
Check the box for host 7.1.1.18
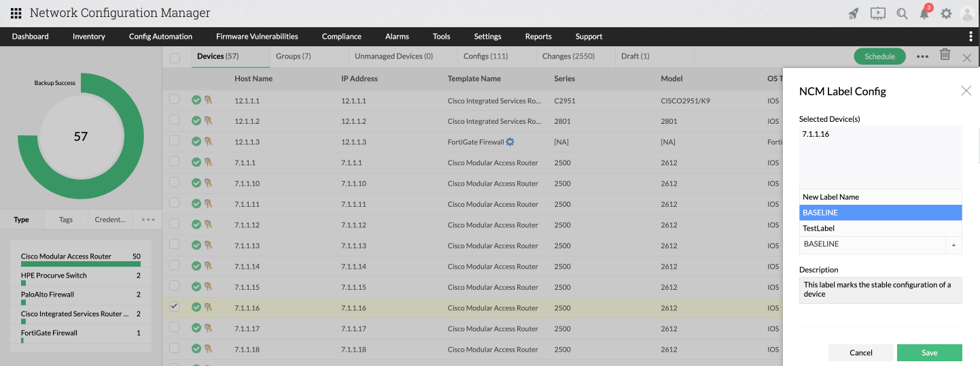(x=175, y=348)
